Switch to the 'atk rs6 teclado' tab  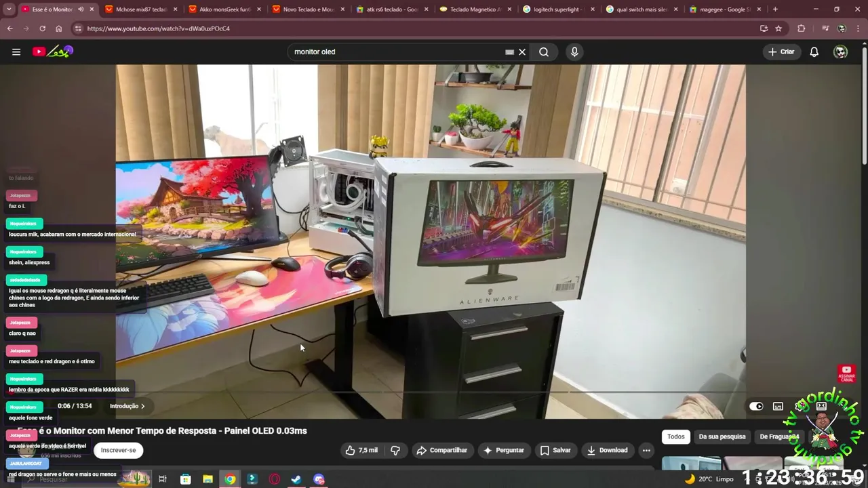pyautogui.click(x=391, y=9)
